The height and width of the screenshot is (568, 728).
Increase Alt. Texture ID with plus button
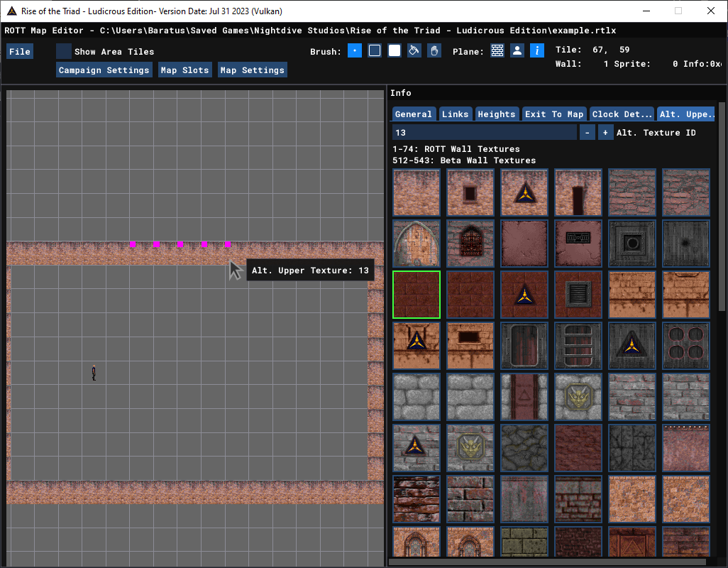pyautogui.click(x=605, y=133)
